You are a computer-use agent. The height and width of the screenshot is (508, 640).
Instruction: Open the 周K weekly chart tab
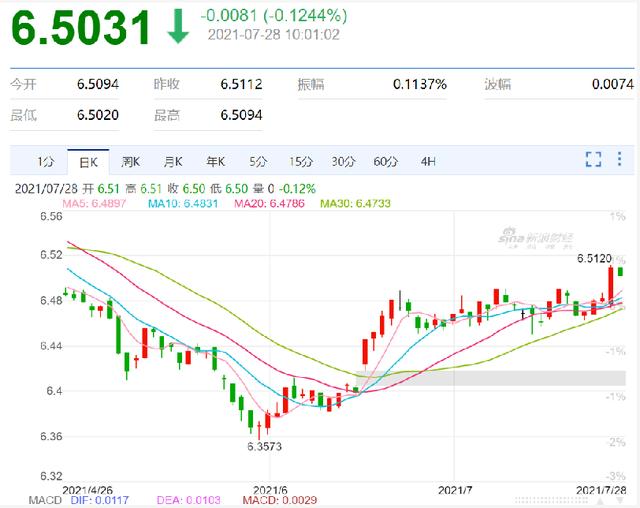pyautogui.click(x=131, y=162)
